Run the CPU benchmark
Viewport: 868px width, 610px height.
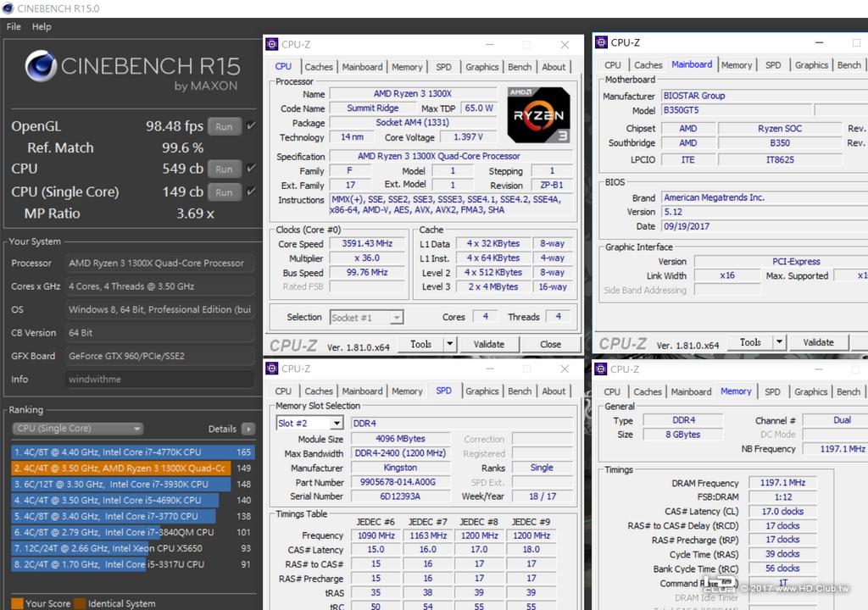pyautogui.click(x=224, y=169)
